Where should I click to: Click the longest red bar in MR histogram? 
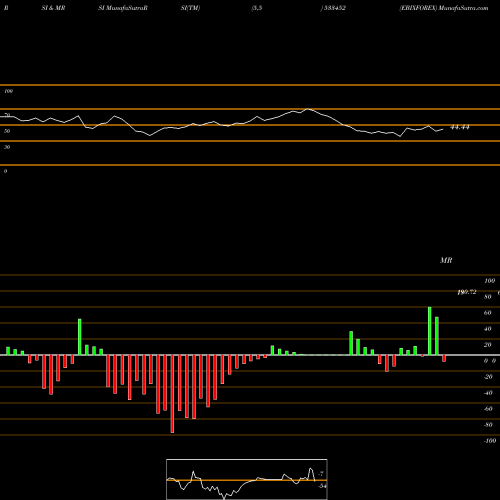[x=172, y=394]
